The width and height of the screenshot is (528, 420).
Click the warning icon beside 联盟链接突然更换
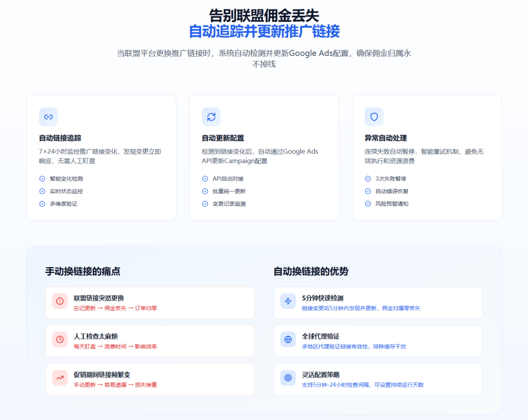coord(60,302)
